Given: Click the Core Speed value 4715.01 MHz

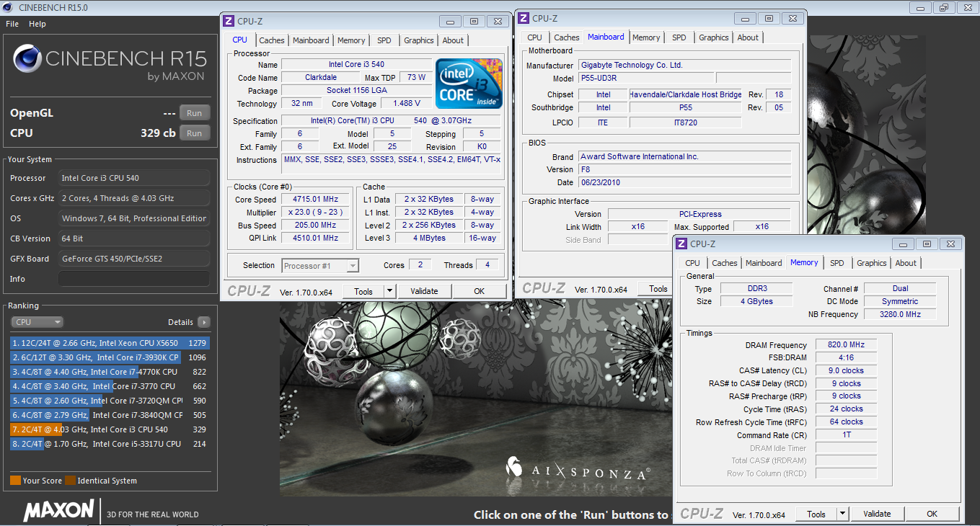Looking at the screenshot, I should (316, 200).
